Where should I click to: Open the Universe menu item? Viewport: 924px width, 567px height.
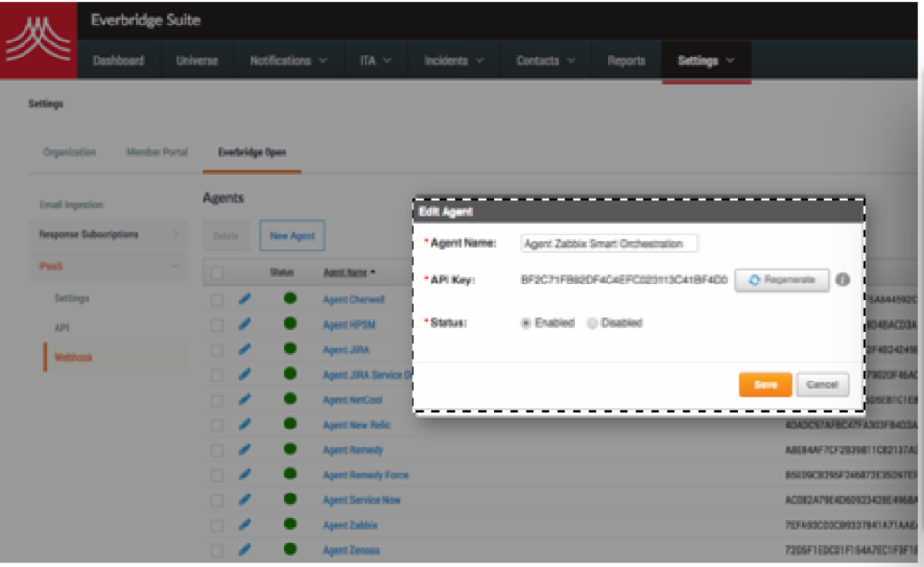pyautogui.click(x=197, y=60)
